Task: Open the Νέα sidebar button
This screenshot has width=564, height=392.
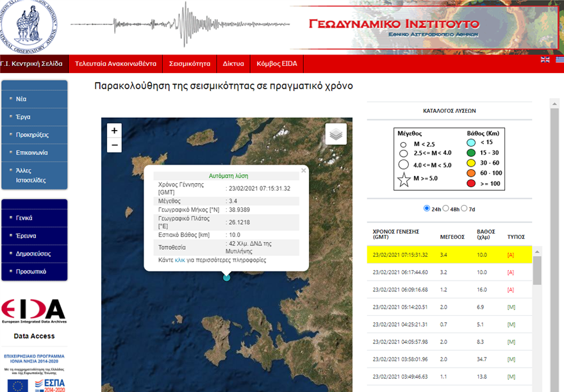Action: click(35, 99)
